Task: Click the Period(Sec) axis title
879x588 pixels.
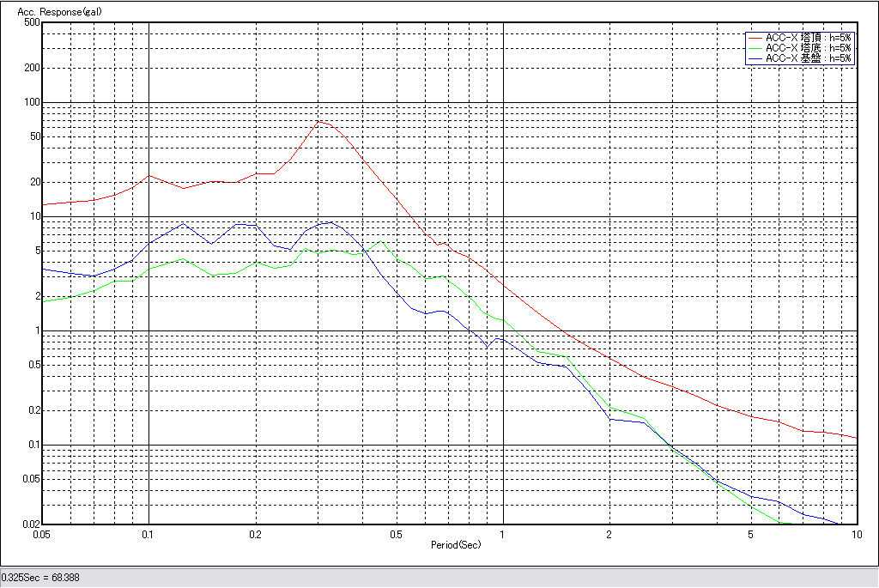Action: pos(456,545)
